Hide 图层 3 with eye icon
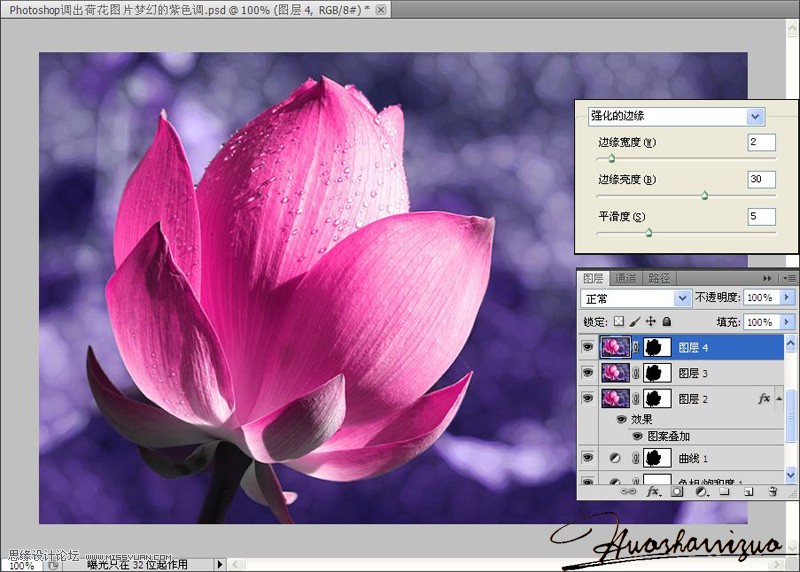This screenshot has width=800, height=572. (x=588, y=372)
